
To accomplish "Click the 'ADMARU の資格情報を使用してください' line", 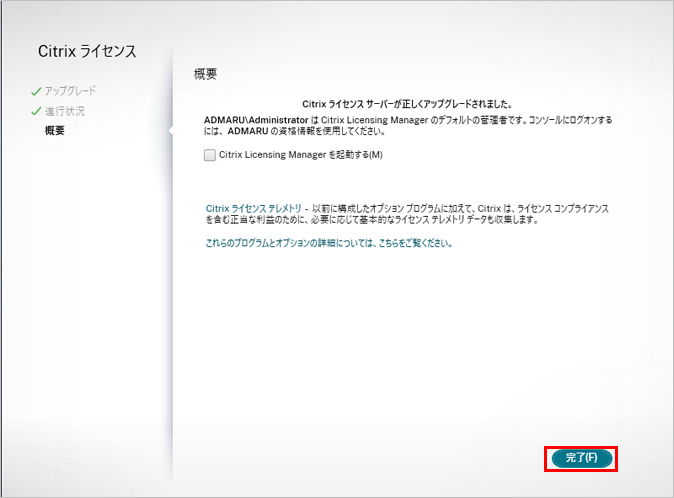I will click(x=299, y=132).
